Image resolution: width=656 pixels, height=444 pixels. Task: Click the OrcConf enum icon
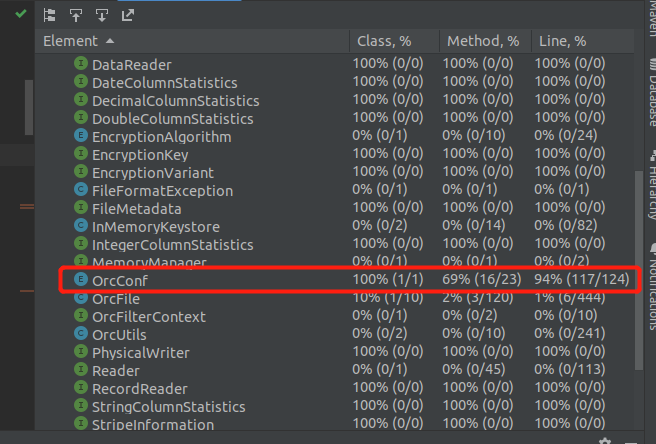[81, 279]
